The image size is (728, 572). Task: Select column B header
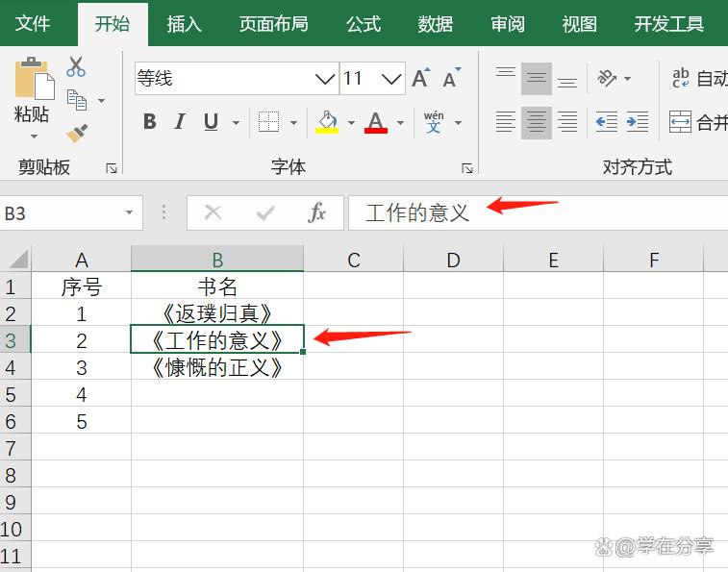[x=217, y=259]
